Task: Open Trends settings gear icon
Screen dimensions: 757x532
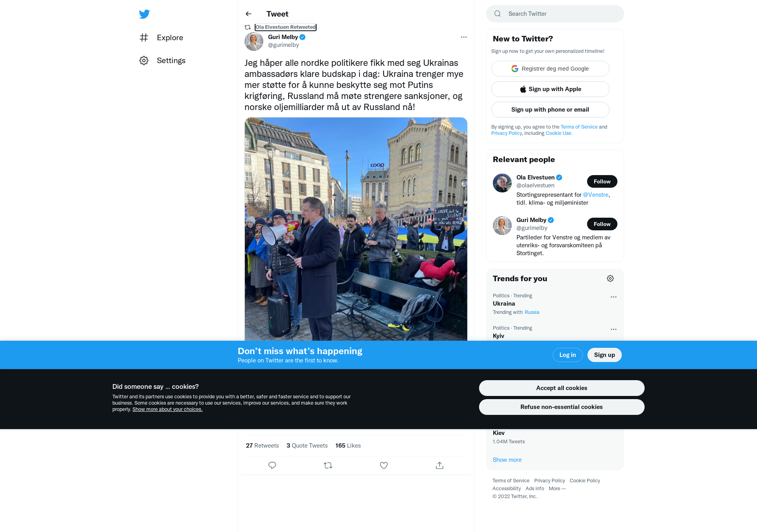Action: [610, 278]
